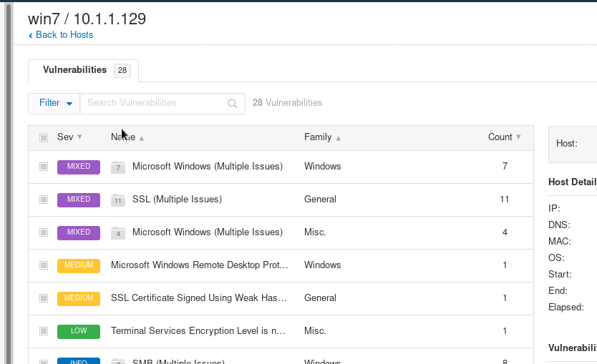Go Back to Hosts

64,34
